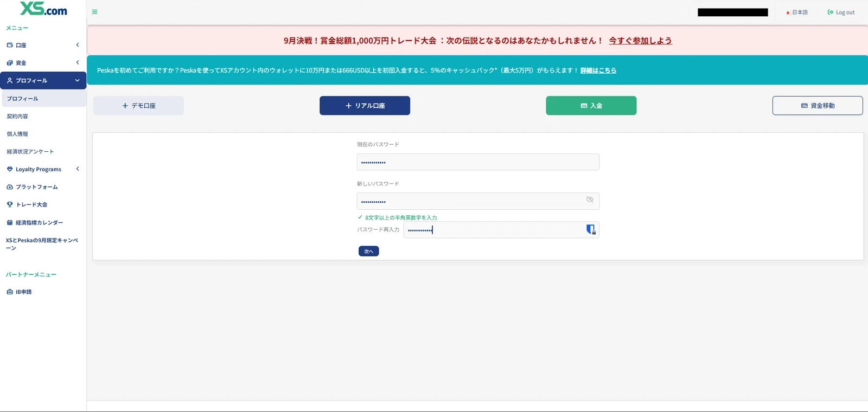Click the 今すぐ参加しよう link

[x=640, y=41]
